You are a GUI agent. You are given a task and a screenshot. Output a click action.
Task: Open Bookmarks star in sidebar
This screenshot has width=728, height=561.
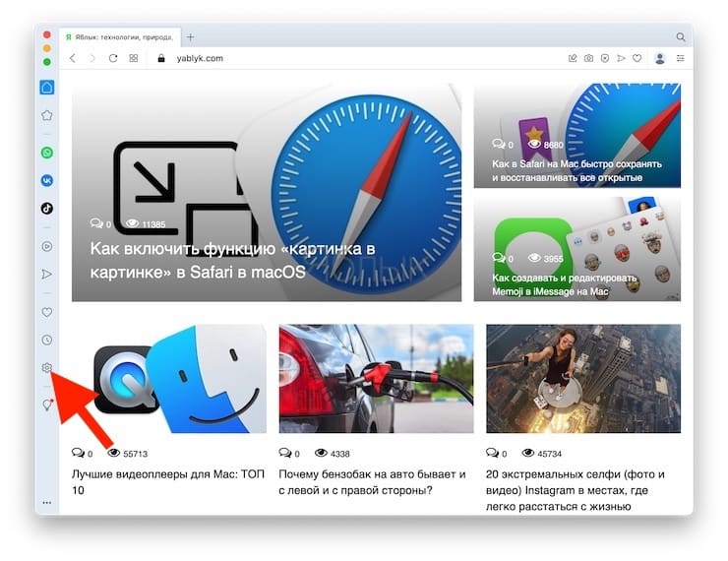pos(47,115)
